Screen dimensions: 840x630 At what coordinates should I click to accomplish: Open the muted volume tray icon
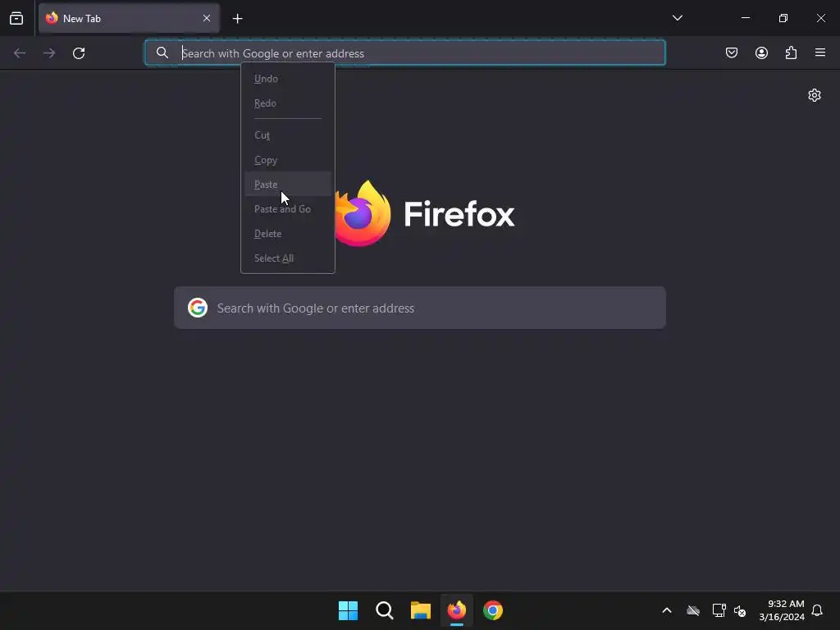740,610
